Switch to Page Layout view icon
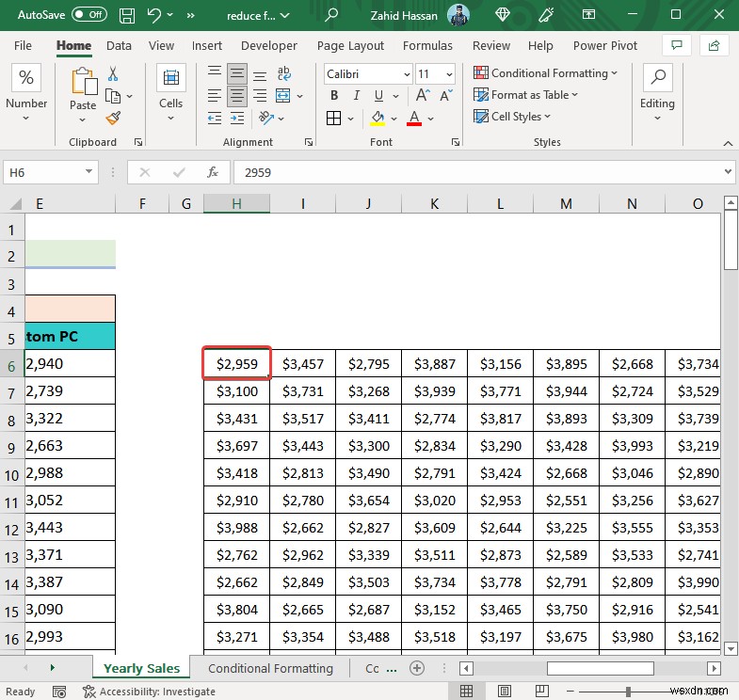This screenshot has width=739, height=700. [x=503, y=692]
